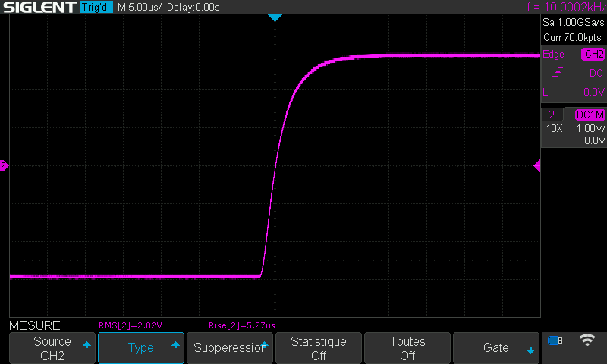Toggle the Toutes Off softkey
Screen dimensions: 607x364
click(407, 348)
